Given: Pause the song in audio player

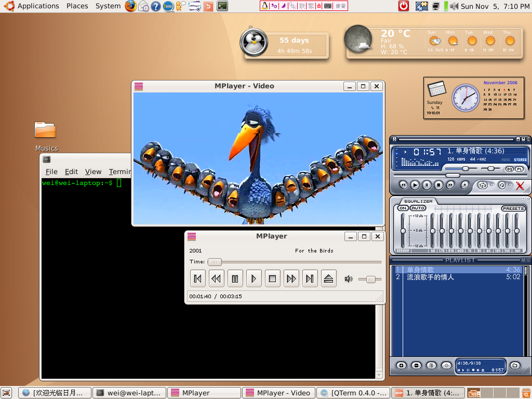Looking at the screenshot, I should click(427, 185).
